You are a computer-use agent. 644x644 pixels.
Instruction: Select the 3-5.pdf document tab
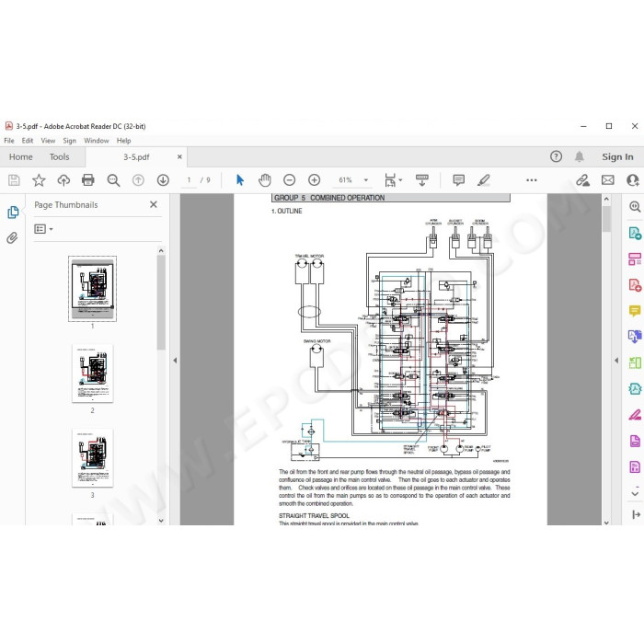(136, 157)
